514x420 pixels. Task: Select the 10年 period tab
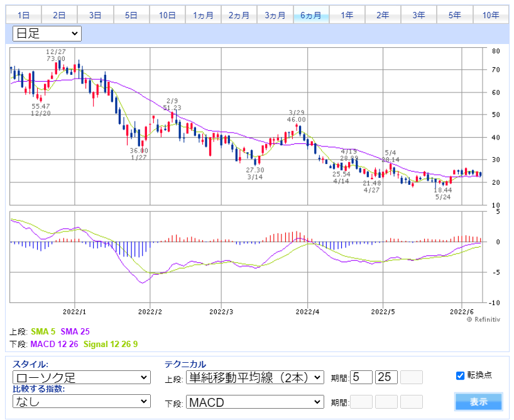click(x=491, y=15)
